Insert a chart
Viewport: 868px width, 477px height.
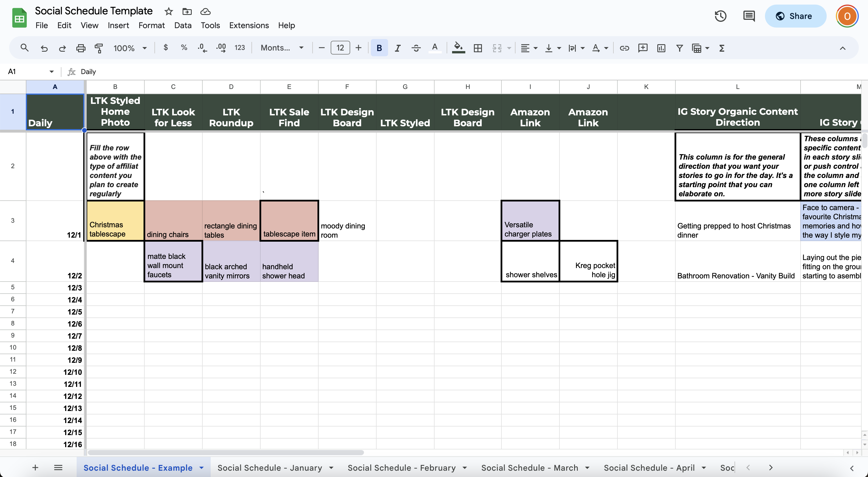(x=661, y=48)
